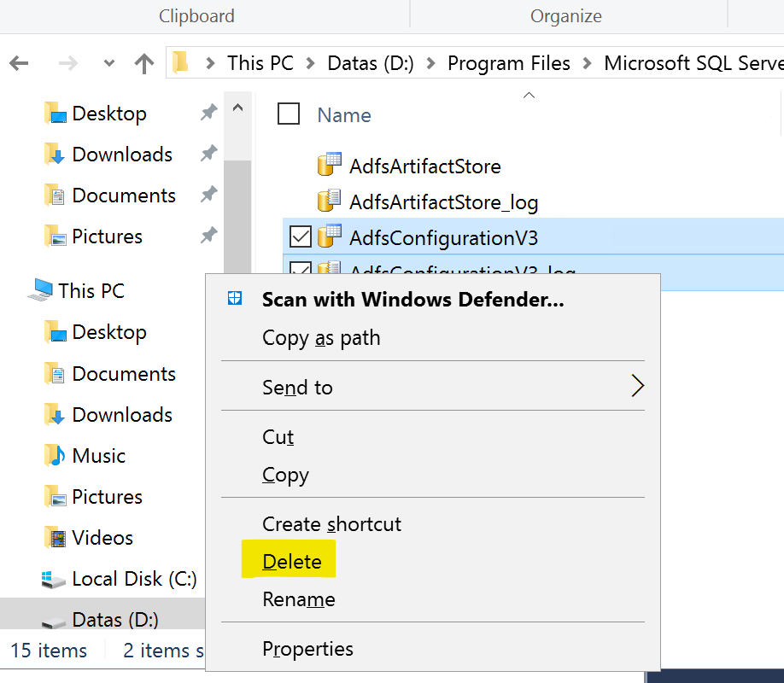Choose Copy as path from context menu

321,338
